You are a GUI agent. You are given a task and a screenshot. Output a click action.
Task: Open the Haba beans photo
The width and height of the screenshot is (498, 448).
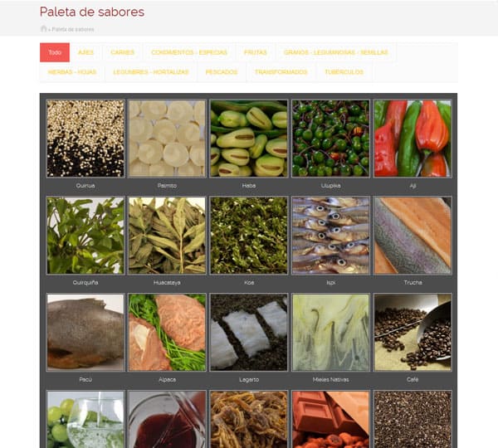249,139
